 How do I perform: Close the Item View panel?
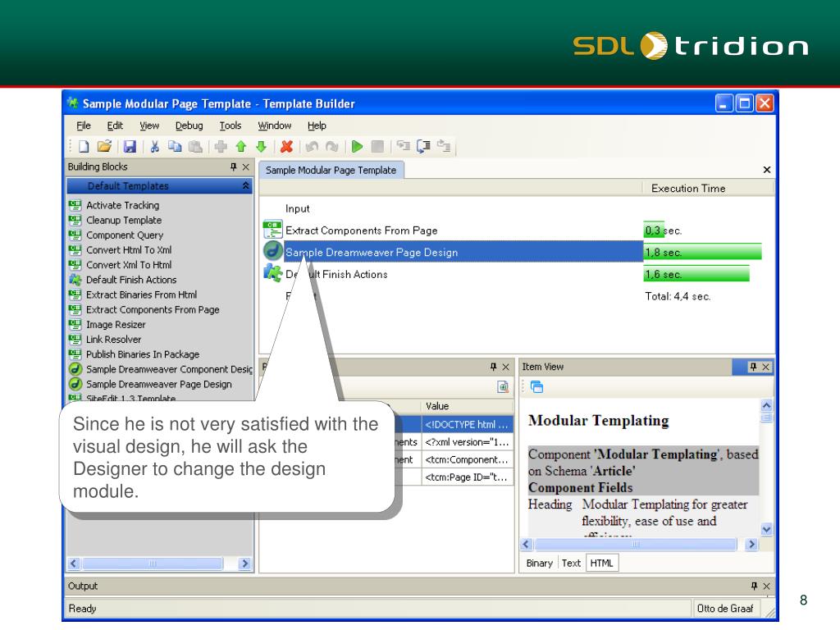coord(766,367)
